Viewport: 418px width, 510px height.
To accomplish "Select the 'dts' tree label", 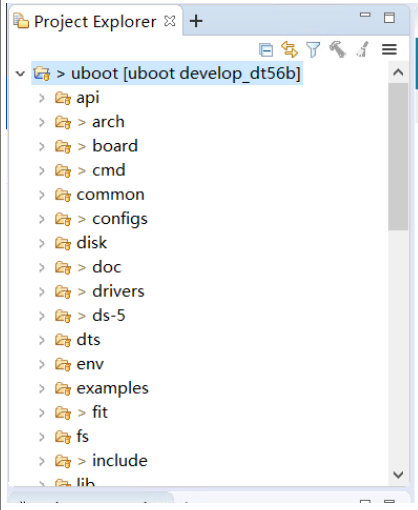I will (88, 340).
